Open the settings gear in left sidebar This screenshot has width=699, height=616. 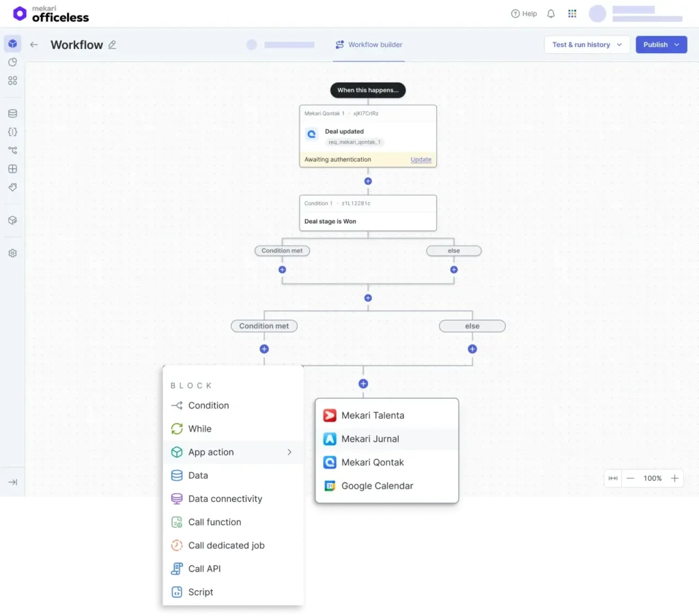12,252
